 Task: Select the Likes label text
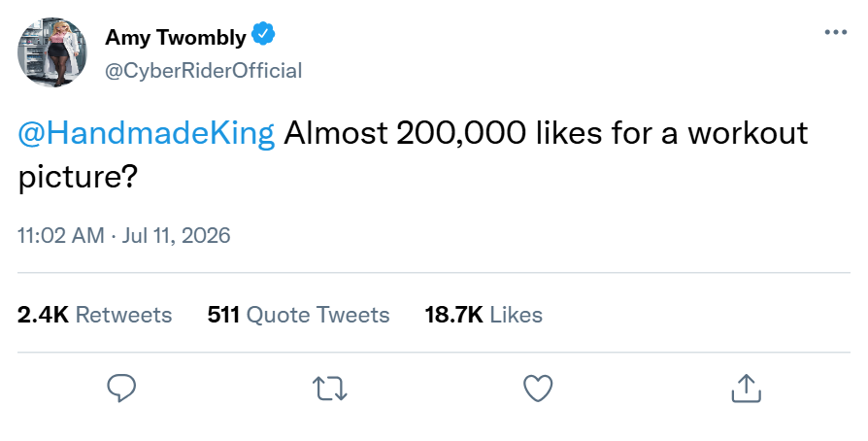pyautogui.click(x=517, y=315)
